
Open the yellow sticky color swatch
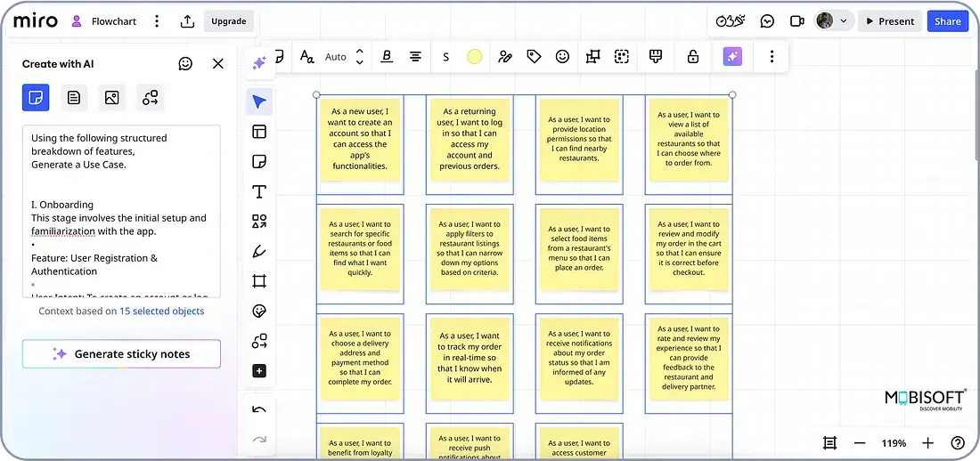click(x=474, y=57)
